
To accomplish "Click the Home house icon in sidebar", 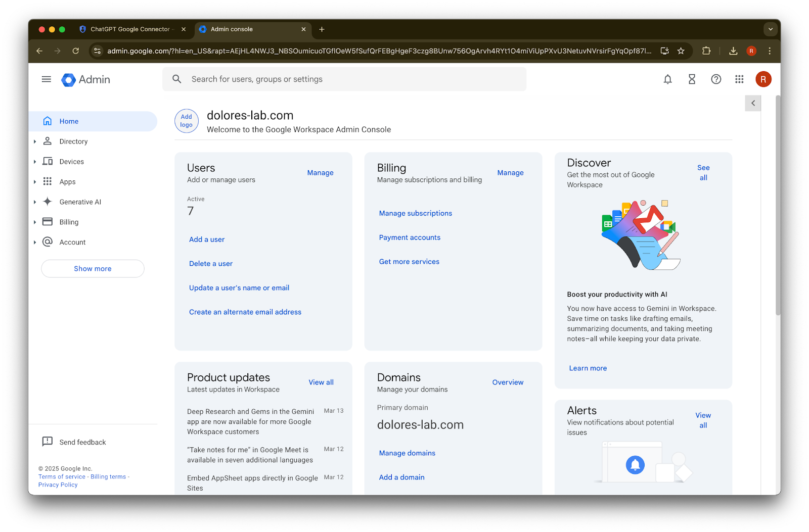I will point(48,121).
